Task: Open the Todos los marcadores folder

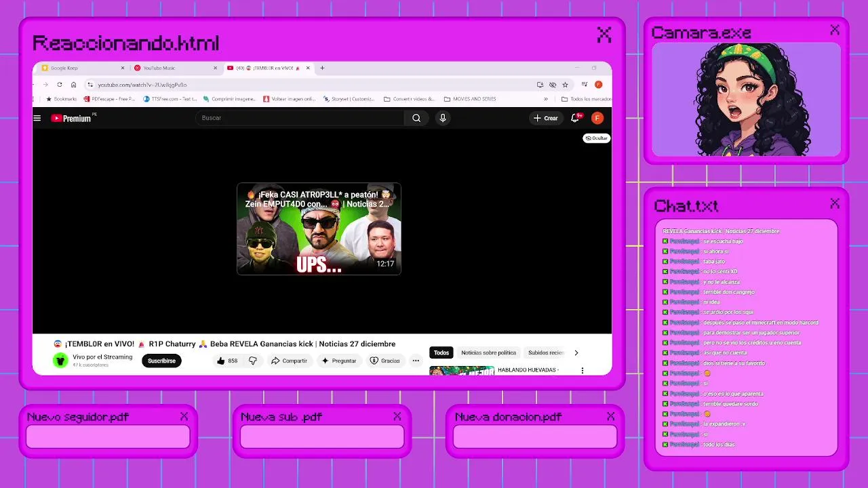Action: coord(587,99)
